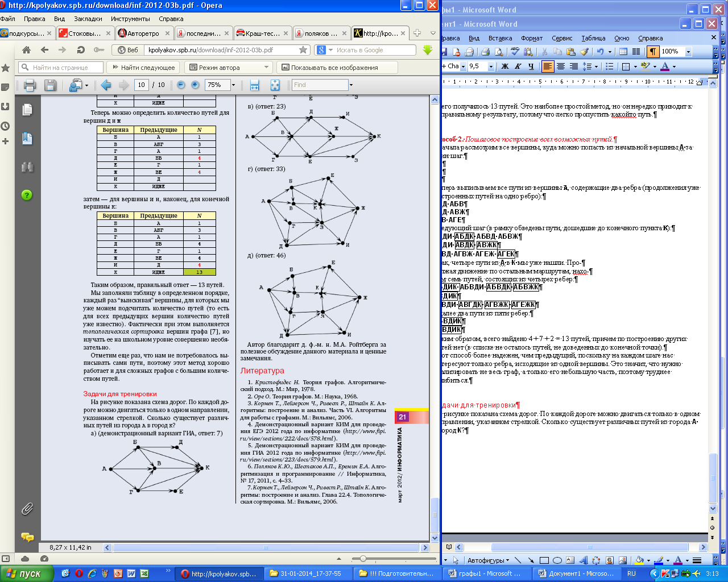The height and width of the screenshot is (582, 728).
Task: Go to previous PDF page blue arrow
Action: click(x=105, y=85)
